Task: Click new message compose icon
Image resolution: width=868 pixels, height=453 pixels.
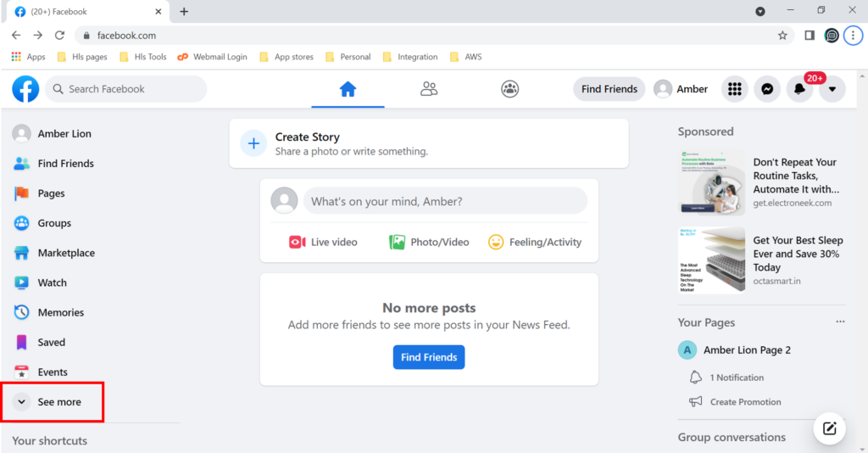Action: [x=829, y=428]
